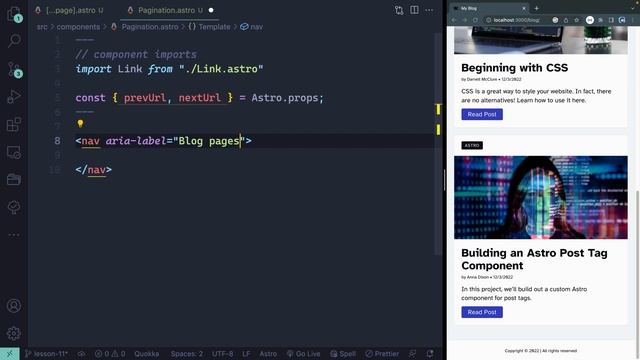Open the Run and Debug view

[x=14, y=97]
